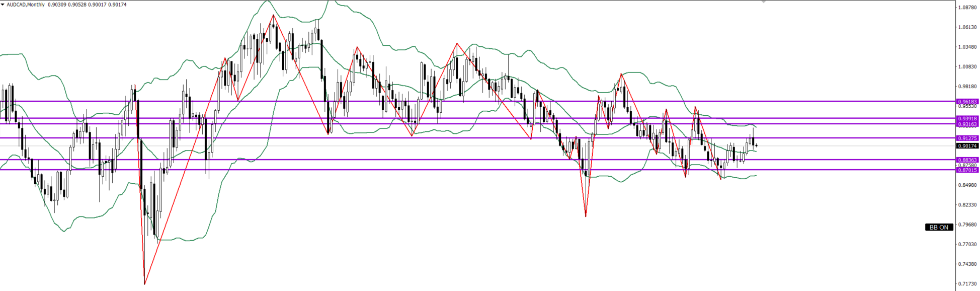Click right end of lower Bollinger band

(x=756, y=176)
